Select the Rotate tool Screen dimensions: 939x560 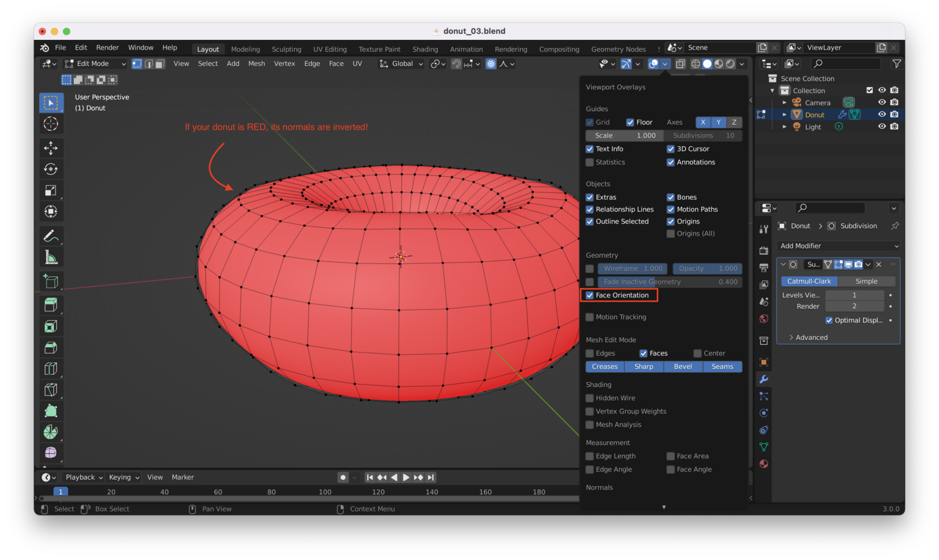(x=51, y=169)
